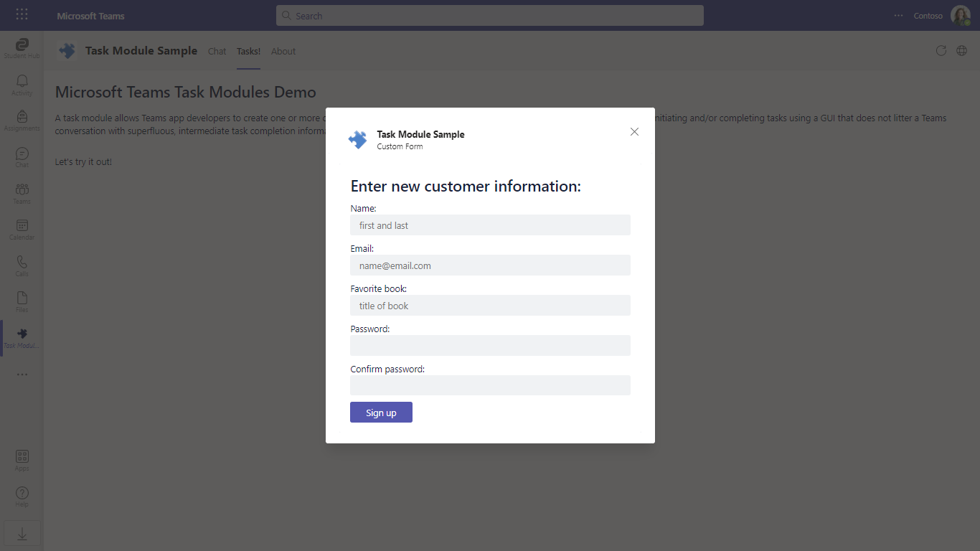Click the Contoso organization label

click(x=928, y=16)
